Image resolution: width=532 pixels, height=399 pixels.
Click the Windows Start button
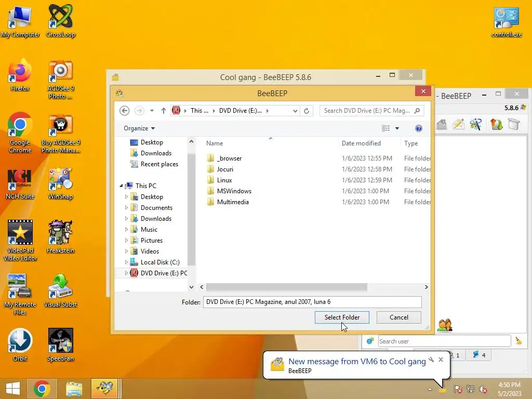pos(12,389)
